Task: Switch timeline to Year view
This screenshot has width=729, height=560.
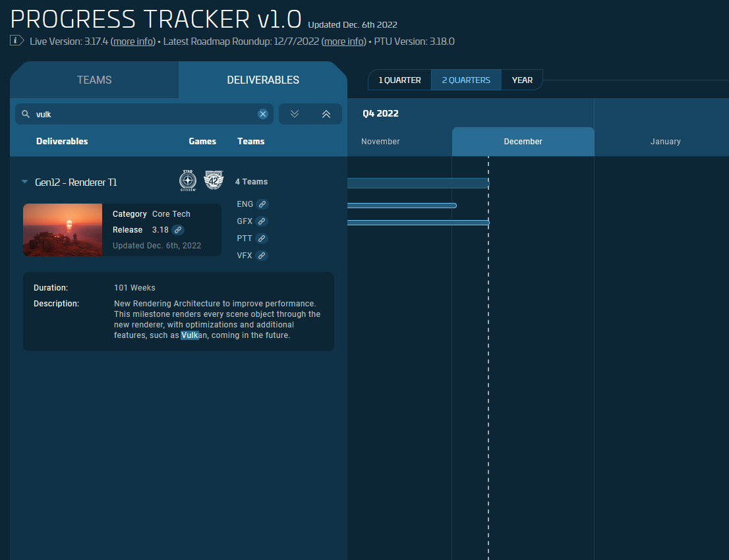Action: (522, 80)
